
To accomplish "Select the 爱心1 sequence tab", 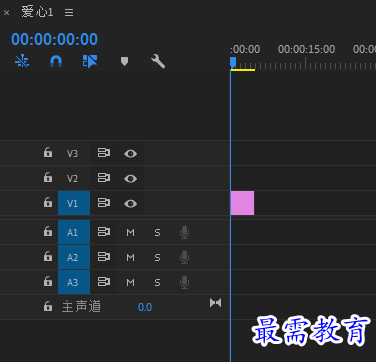I will pyautogui.click(x=37, y=12).
